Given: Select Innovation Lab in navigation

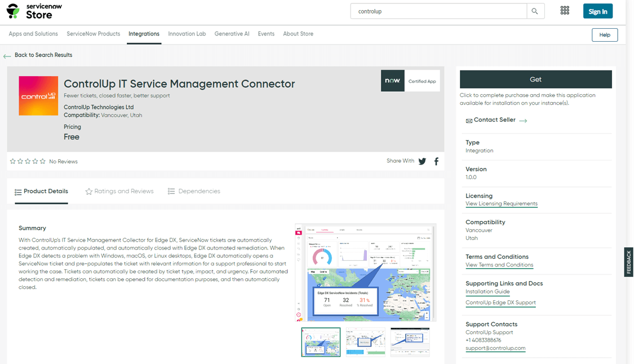Looking at the screenshot, I should point(187,34).
